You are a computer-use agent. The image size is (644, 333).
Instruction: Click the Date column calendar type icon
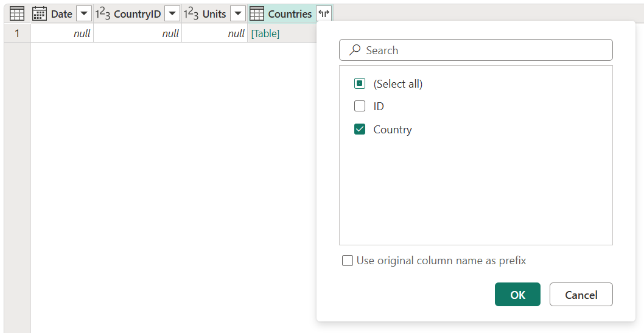pos(40,14)
